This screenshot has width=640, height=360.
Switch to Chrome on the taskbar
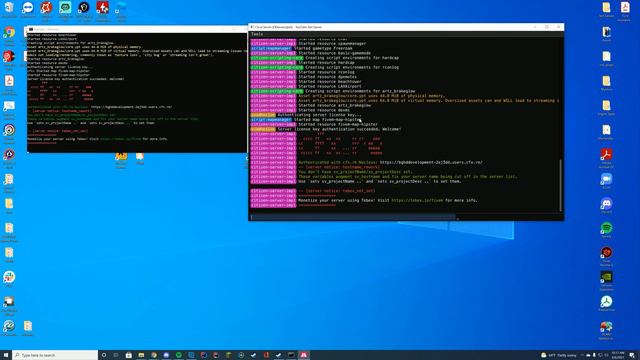point(153,355)
